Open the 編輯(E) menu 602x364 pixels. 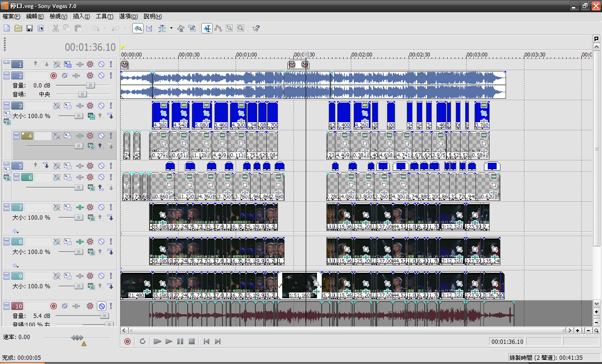tap(35, 16)
